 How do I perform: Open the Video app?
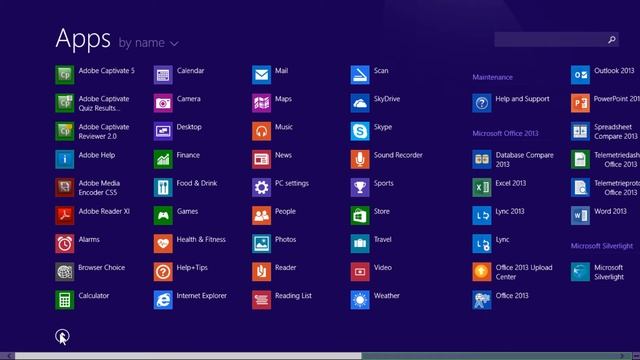pyautogui.click(x=371, y=272)
